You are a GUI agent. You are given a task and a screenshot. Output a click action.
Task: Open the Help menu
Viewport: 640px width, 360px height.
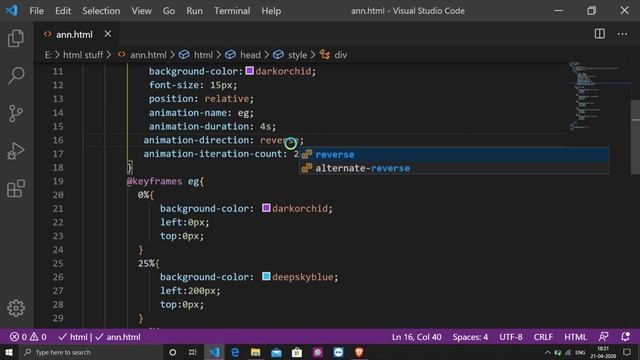point(271,11)
